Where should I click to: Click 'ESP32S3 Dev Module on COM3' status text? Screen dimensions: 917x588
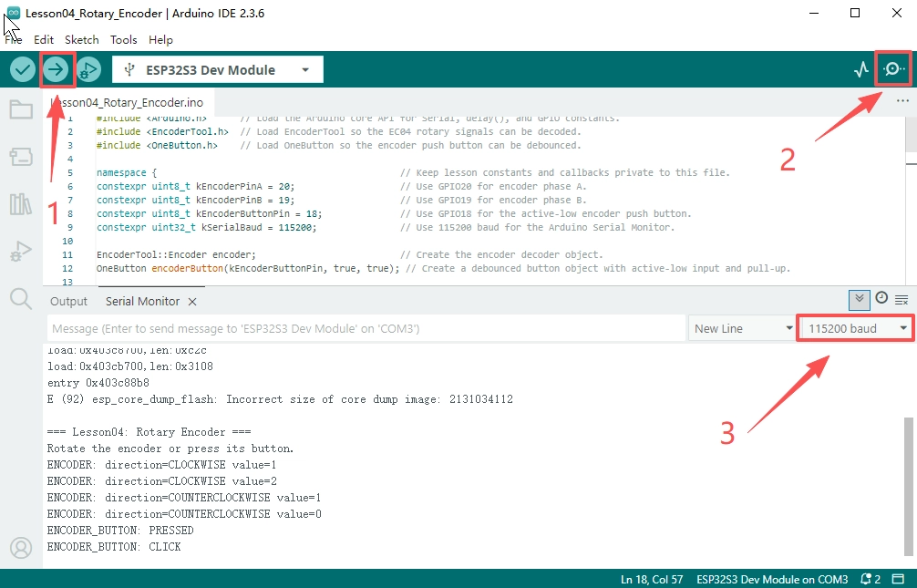click(772, 579)
